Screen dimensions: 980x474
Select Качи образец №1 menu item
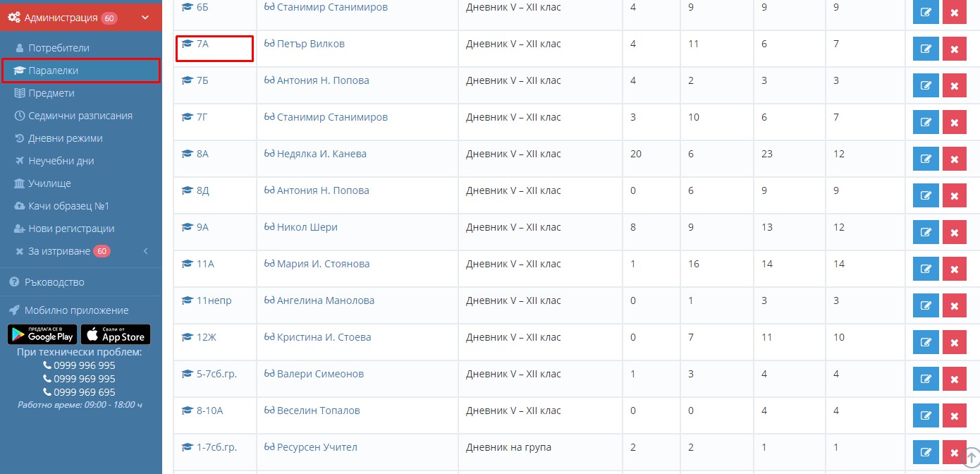point(68,206)
